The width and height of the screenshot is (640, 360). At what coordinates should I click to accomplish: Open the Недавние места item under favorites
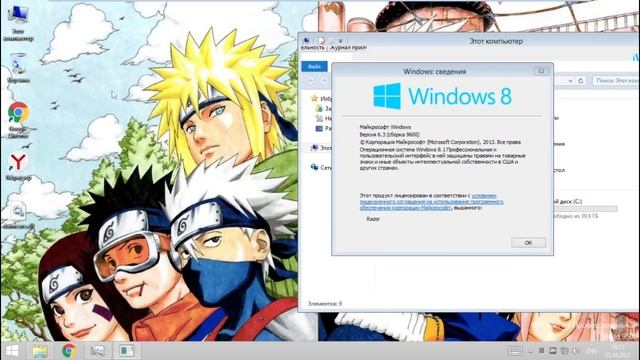click(323, 118)
